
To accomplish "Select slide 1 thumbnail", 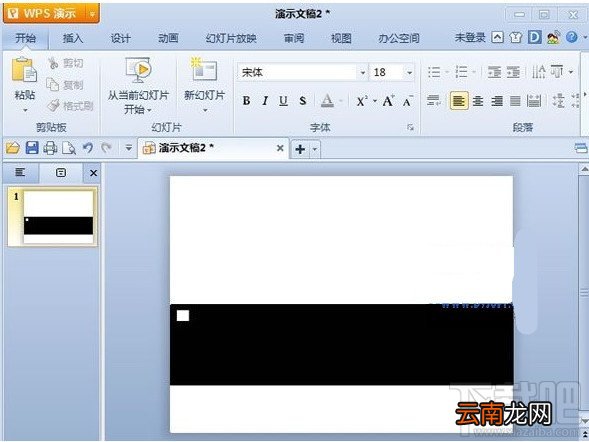I will (53, 217).
